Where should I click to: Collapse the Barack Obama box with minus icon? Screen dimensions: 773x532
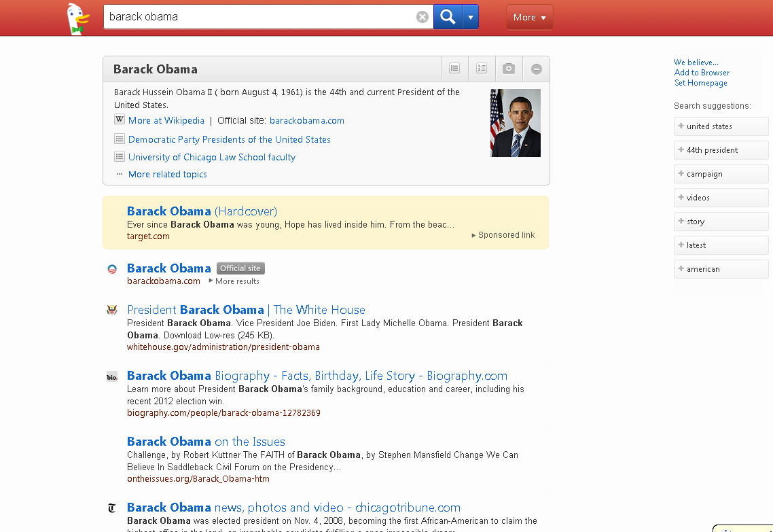pos(537,69)
